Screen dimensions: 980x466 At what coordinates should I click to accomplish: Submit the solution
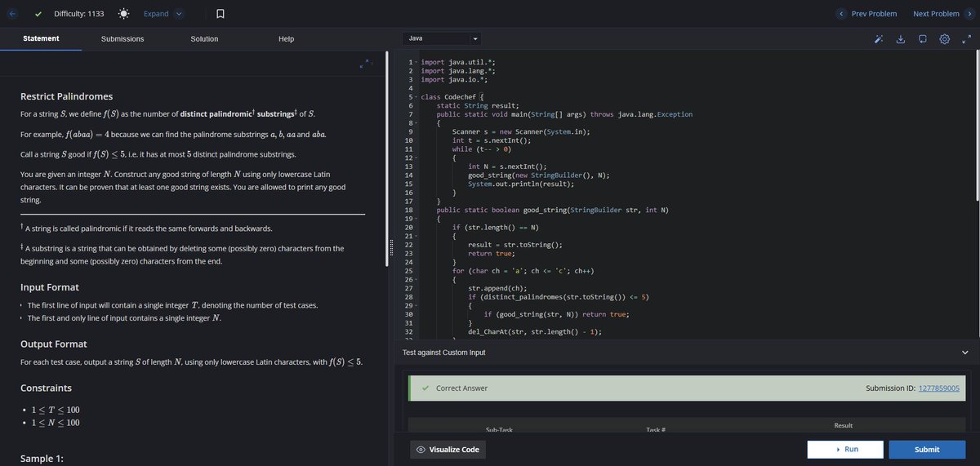[926, 450]
